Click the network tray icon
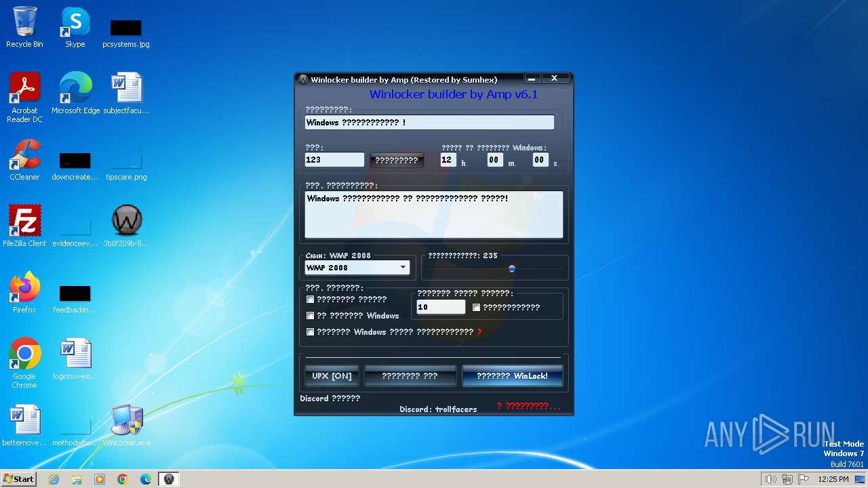 coord(787,479)
